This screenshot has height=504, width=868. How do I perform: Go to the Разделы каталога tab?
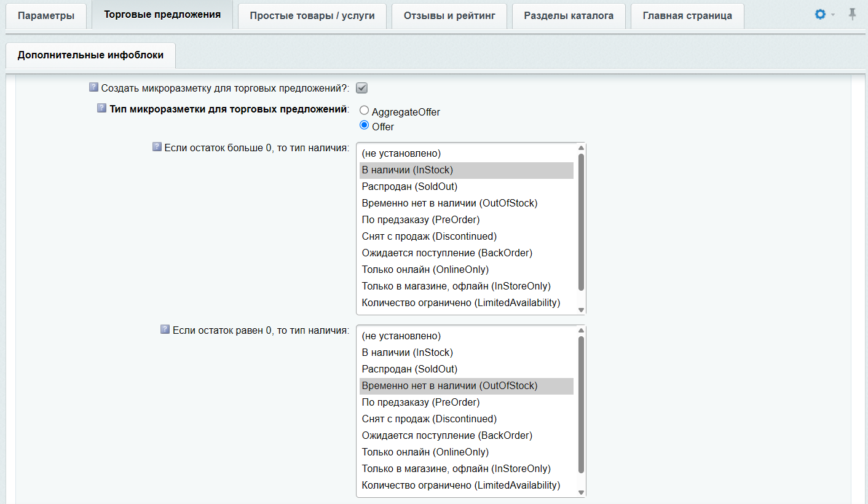tap(569, 15)
